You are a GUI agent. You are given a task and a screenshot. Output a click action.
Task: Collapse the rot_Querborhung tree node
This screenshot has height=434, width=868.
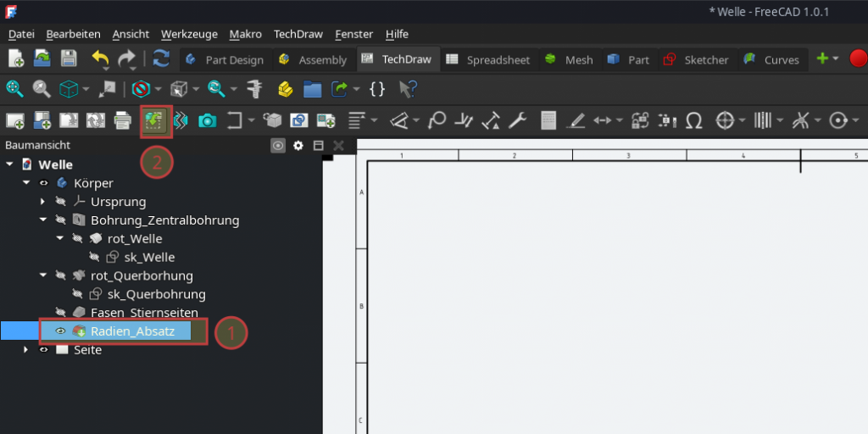(42, 276)
